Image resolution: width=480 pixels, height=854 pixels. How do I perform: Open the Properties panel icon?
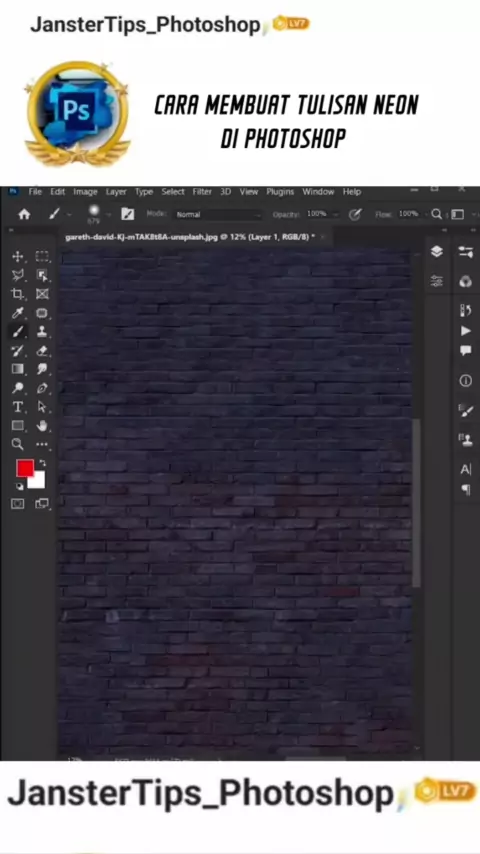tap(466, 252)
